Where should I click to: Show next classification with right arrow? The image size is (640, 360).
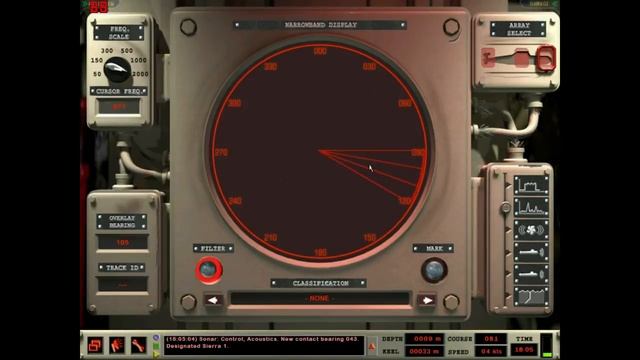(427, 300)
